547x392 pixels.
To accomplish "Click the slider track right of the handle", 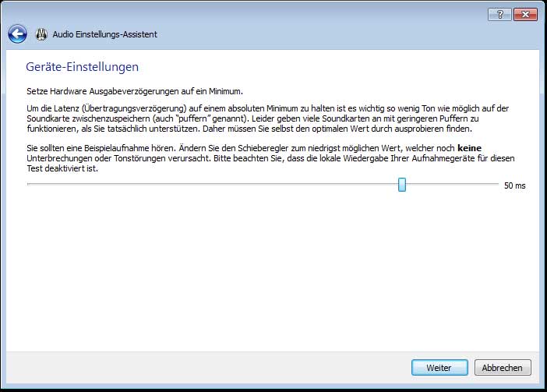I will 452,185.
